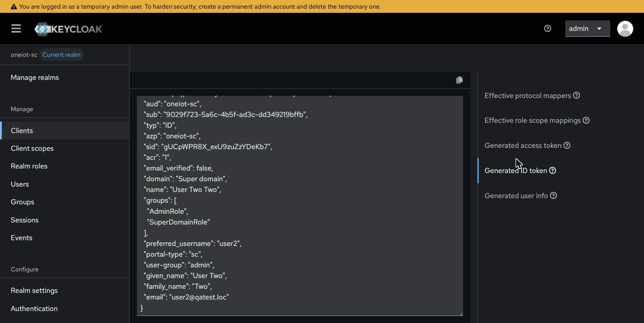Select the Generated ID token tab

(x=516, y=171)
